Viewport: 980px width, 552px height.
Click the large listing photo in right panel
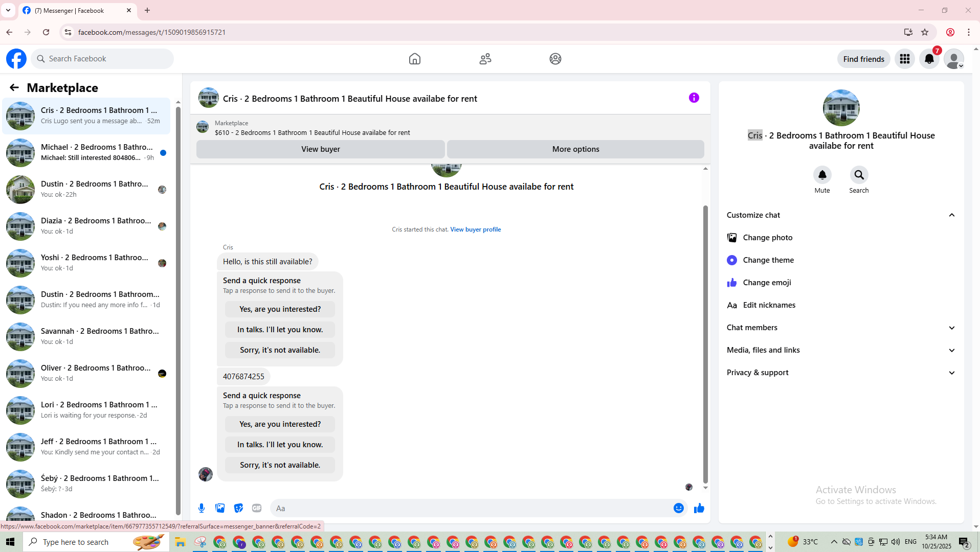click(841, 108)
